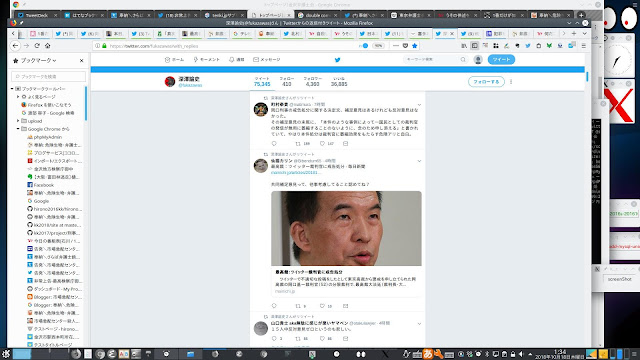This screenshot has height=360, width=640.
Task: Collapse the 'Google Chrome から' bookmark folder
Action: click(x=18, y=129)
